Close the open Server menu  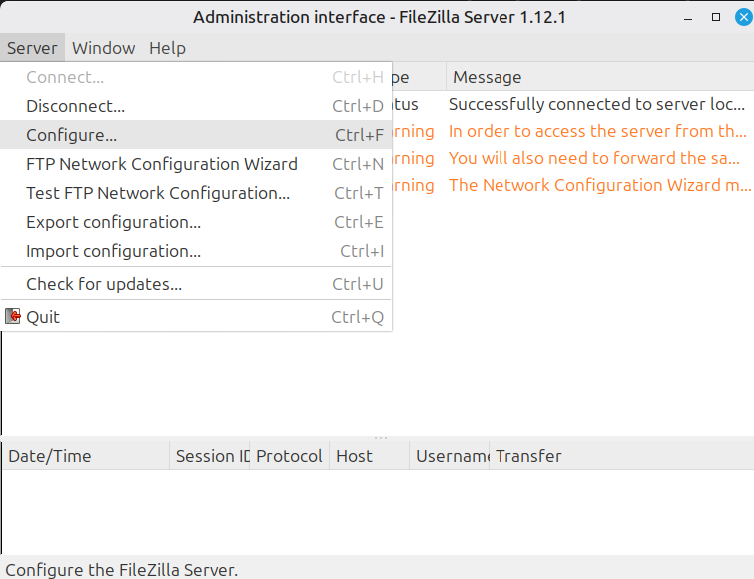click(x=32, y=48)
